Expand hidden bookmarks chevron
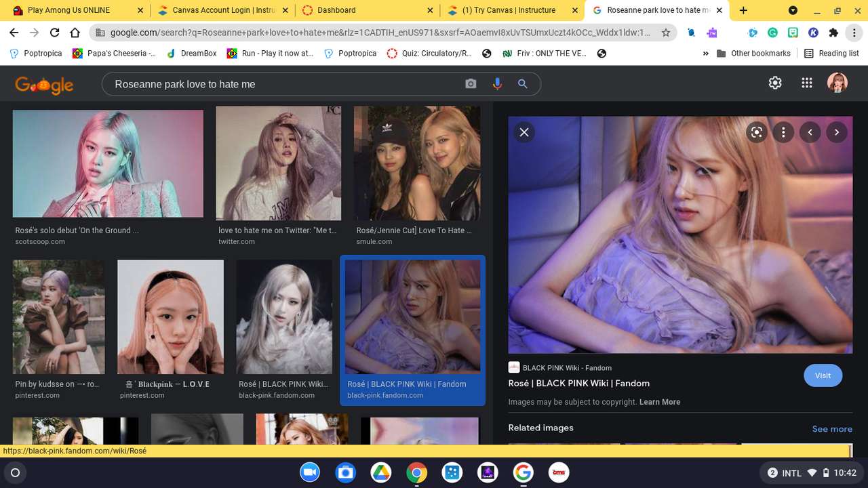 [x=706, y=54]
